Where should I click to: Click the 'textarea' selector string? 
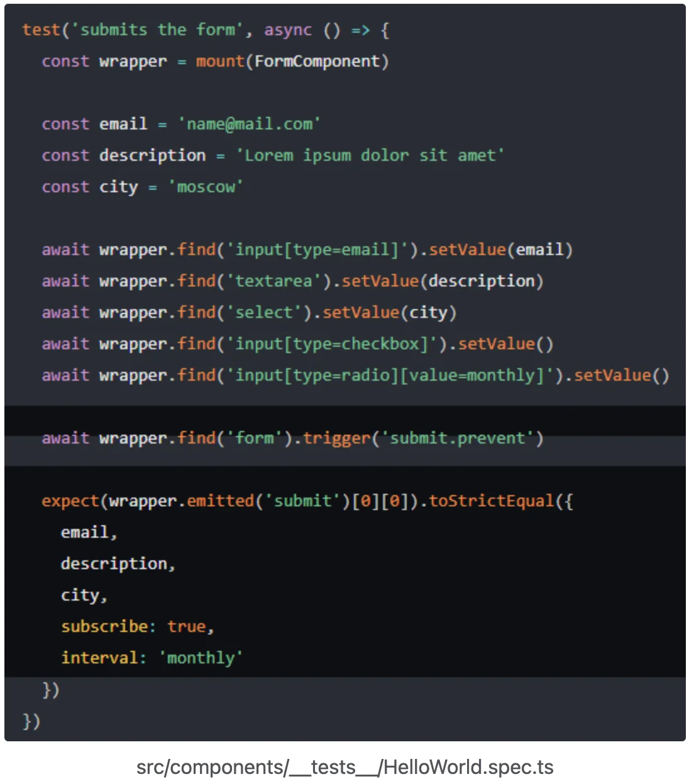coord(273,281)
